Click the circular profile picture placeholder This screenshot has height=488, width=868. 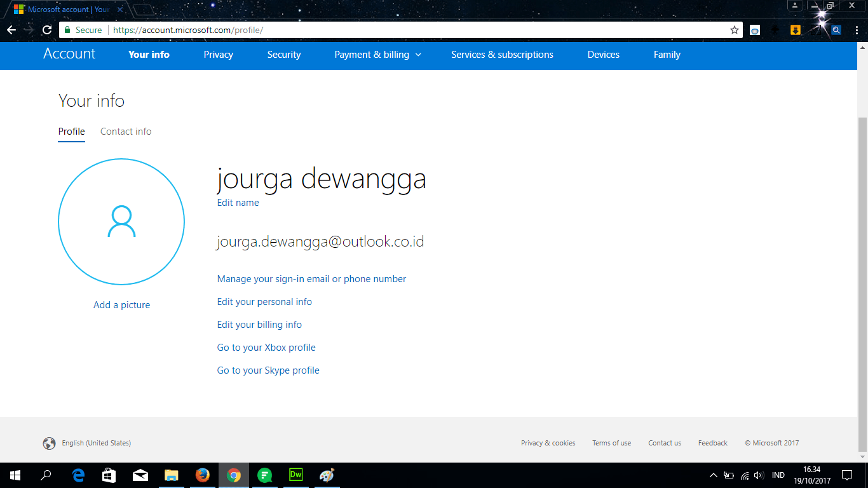(x=121, y=222)
